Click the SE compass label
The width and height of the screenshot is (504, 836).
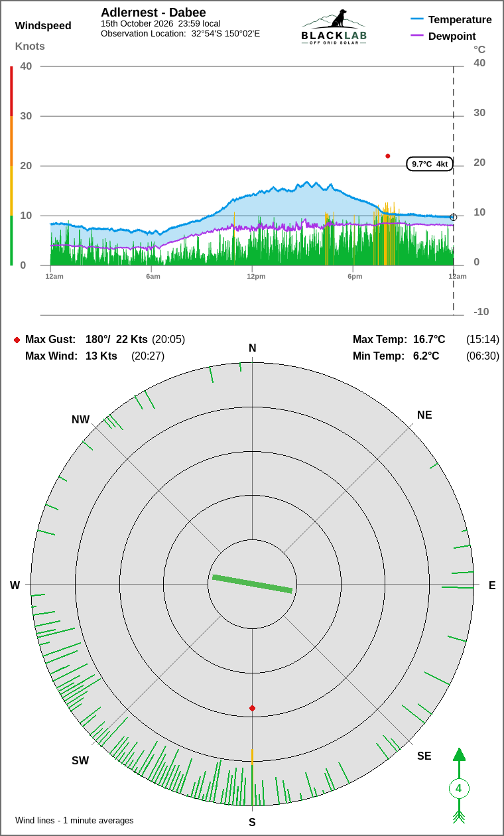point(424,756)
